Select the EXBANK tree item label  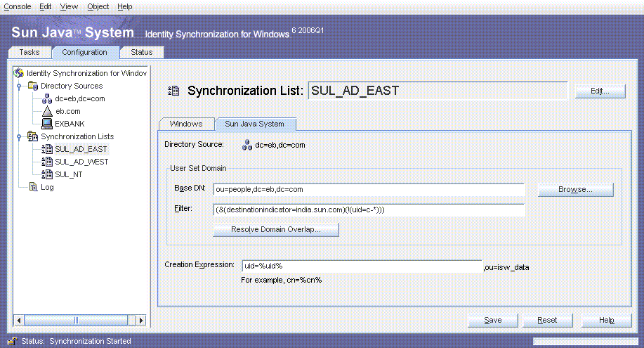70,124
